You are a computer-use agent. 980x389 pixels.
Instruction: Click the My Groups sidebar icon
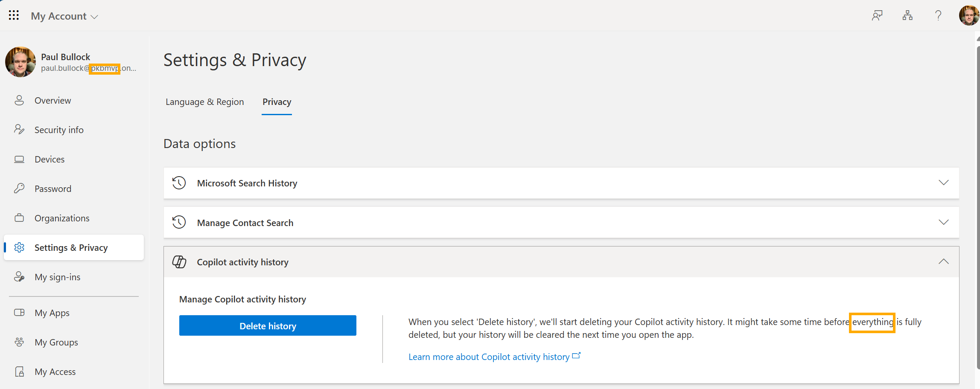[19, 342]
